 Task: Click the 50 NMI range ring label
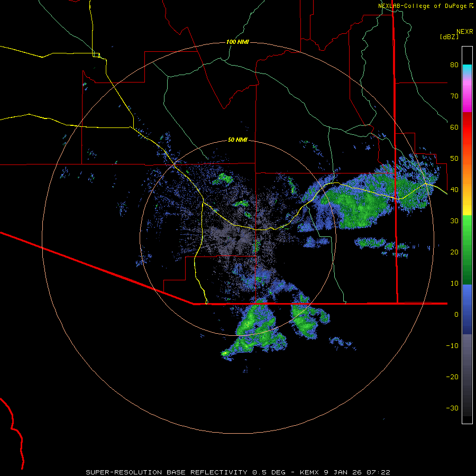tap(237, 140)
